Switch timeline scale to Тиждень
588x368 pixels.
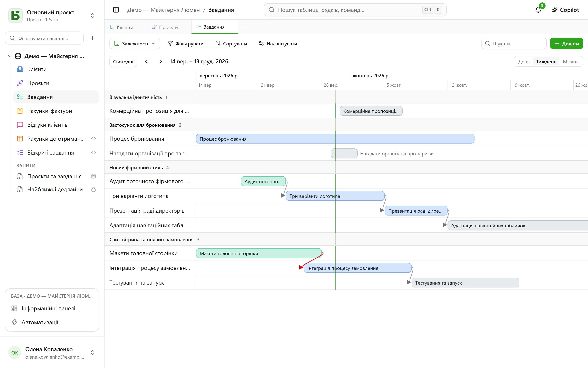546,62
